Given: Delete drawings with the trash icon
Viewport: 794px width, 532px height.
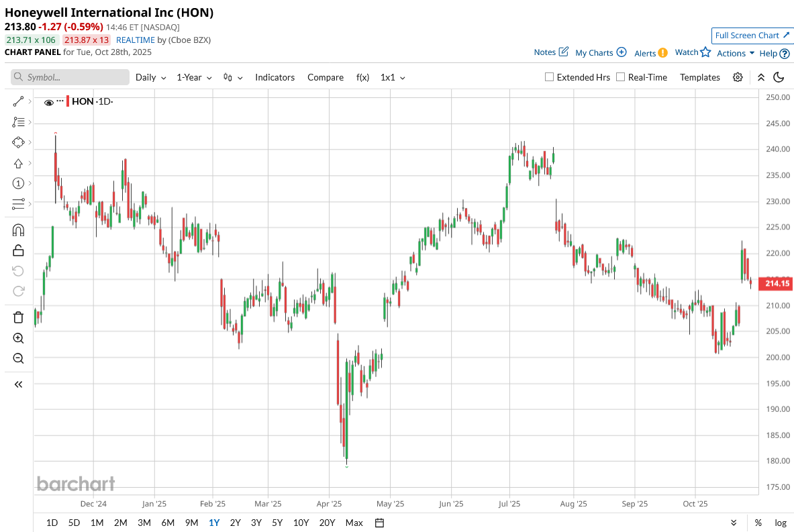Looking at the screenshot, I should [18, 317].
